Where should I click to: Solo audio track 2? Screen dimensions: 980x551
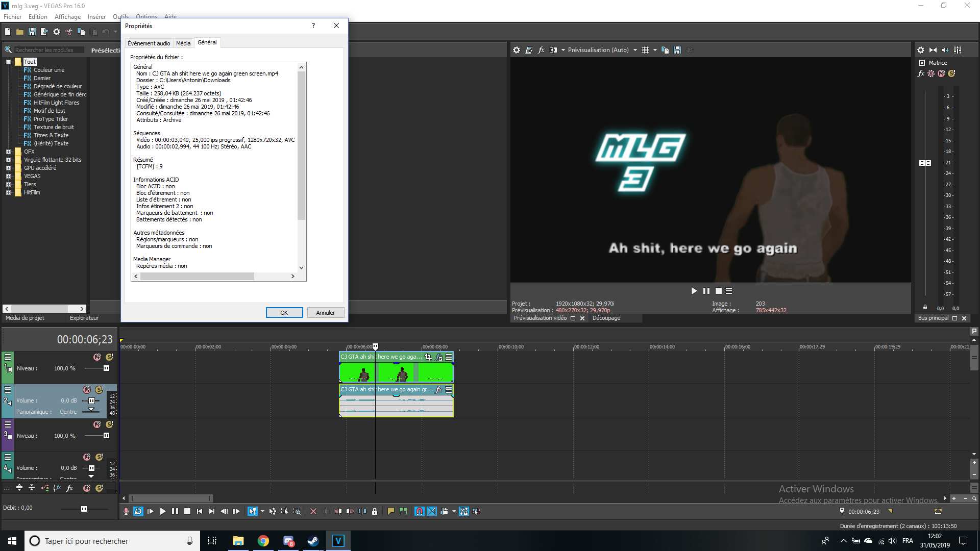click(x=99, y=390)
